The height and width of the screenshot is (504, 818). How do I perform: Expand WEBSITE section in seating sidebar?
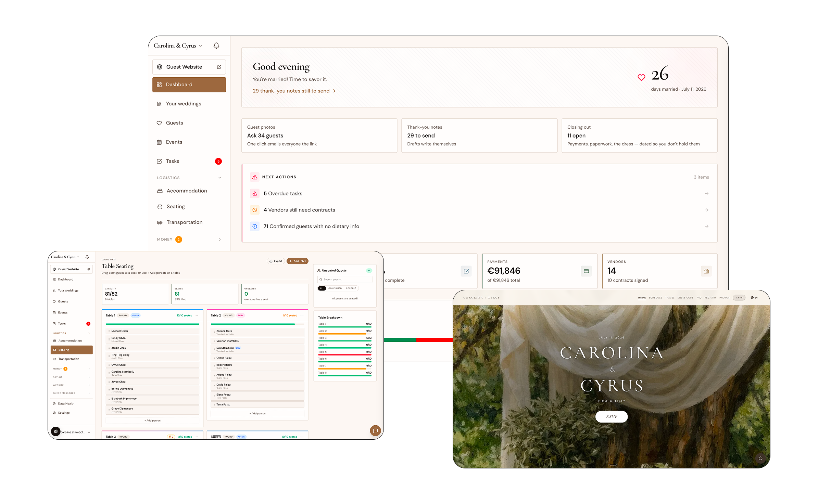(x=89, y=385)
